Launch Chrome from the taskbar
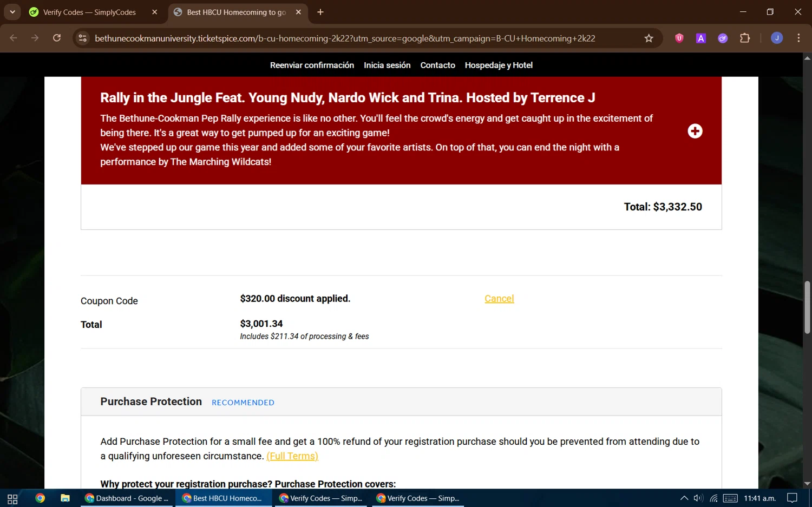The width and height of the screenshot is (812, 507). pyautogui.click(x=40, y=498)
